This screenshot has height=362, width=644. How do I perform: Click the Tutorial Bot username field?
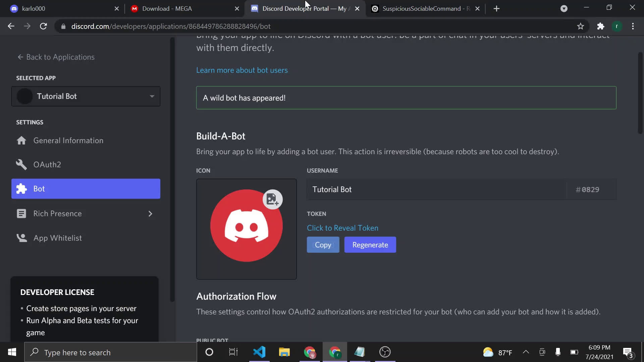(x=436, y=189)
